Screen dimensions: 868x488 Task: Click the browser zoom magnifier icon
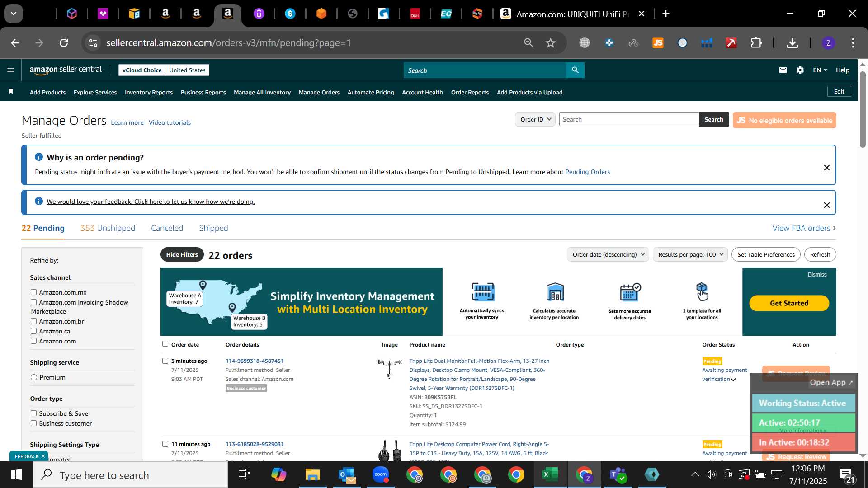point(528,43)
